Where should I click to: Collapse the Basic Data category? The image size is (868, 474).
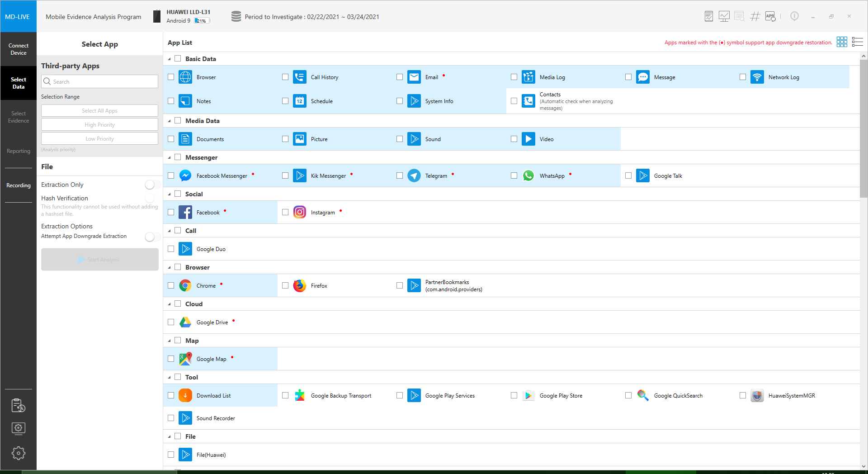[x=170, y=59]
